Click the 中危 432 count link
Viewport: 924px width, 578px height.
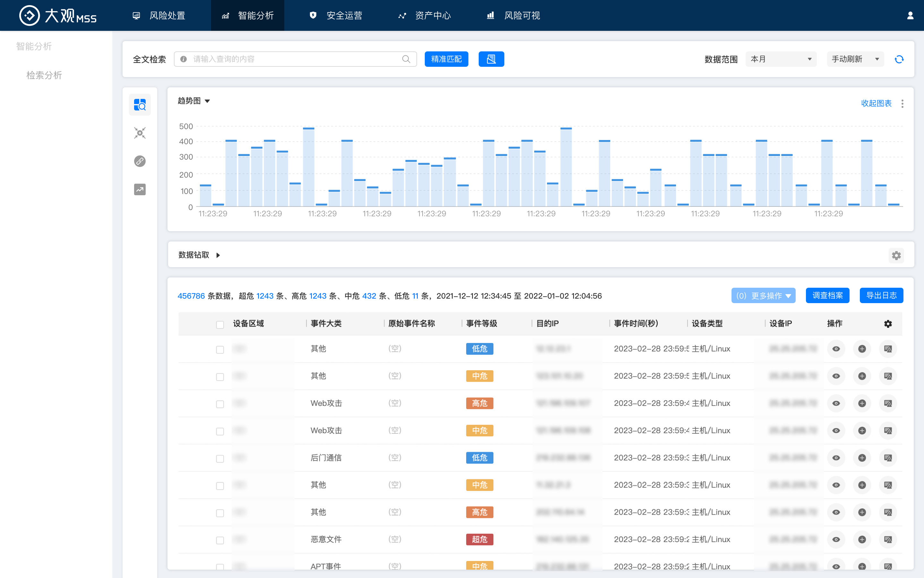pyautogui.click(x=369, y=296)
